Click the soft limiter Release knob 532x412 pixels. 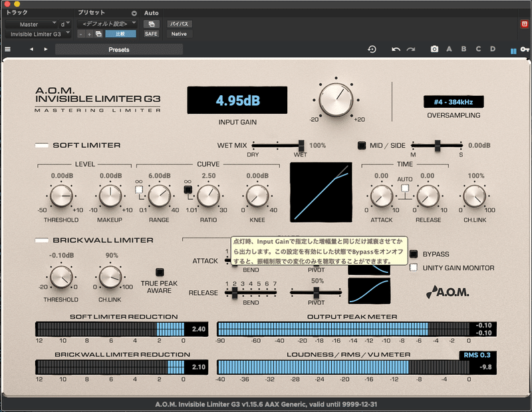428,196
